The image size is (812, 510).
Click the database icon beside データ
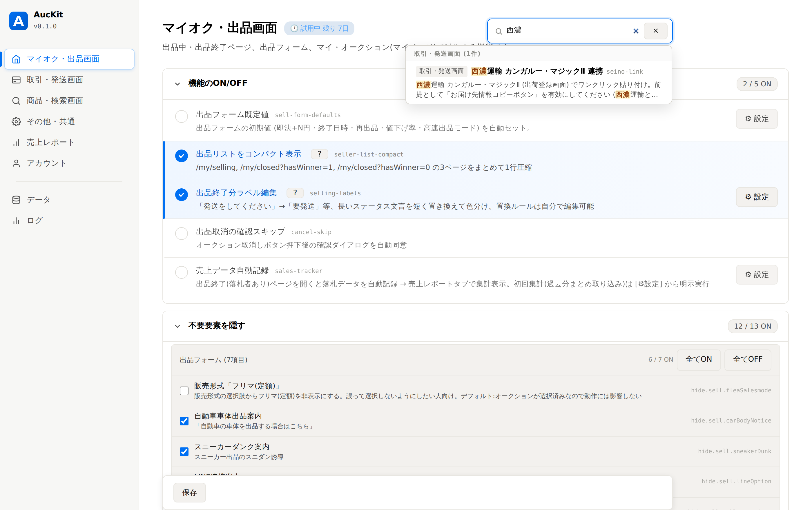[x=16, y=200]
